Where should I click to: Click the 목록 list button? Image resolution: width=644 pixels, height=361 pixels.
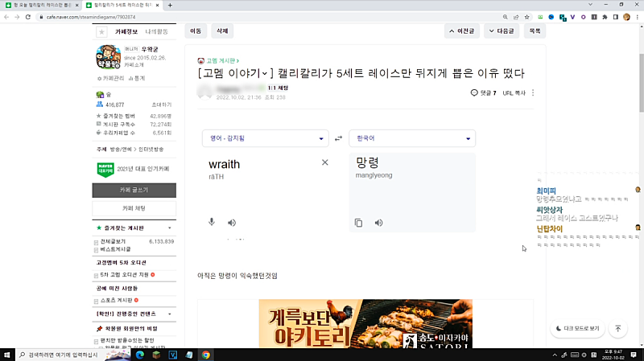tap(535, 31)
